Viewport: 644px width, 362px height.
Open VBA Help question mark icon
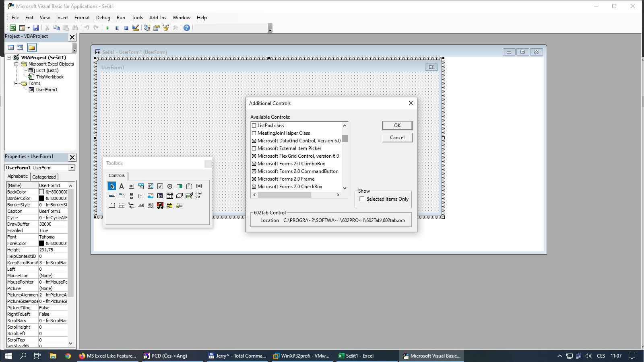187,28
